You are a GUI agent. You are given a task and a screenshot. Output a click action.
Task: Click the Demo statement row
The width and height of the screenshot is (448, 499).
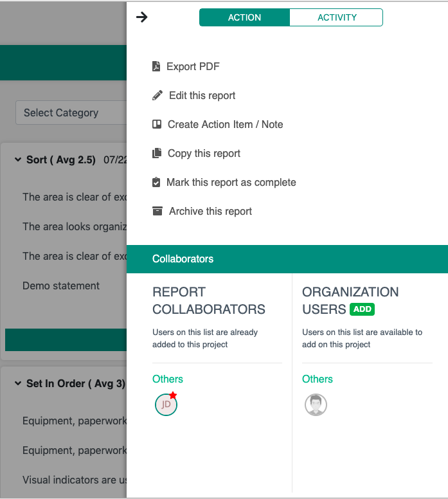[61, 286]
